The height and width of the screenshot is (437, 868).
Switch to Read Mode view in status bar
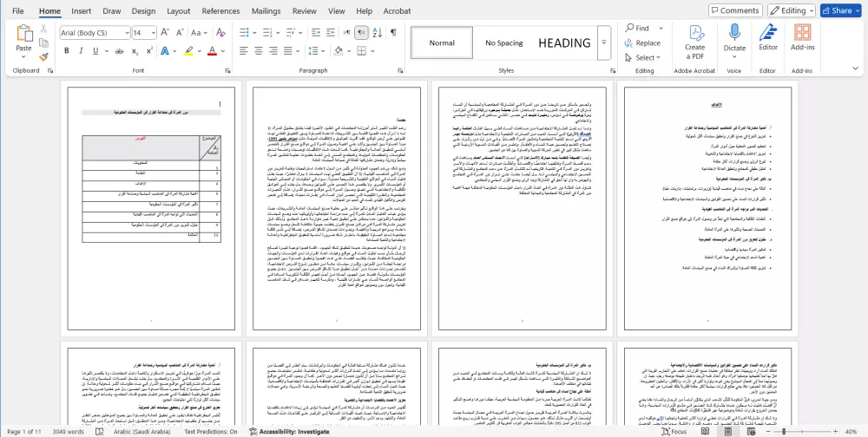click(x=705, y=432)
